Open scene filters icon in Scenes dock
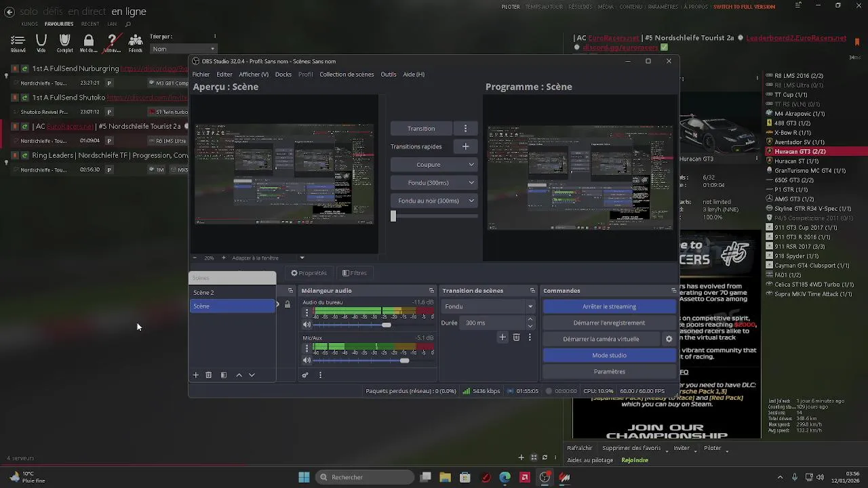868x488 pixels. click(x=224, y=375)
